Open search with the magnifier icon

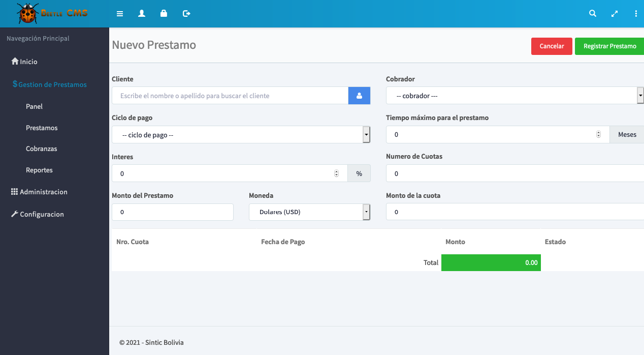592,14
